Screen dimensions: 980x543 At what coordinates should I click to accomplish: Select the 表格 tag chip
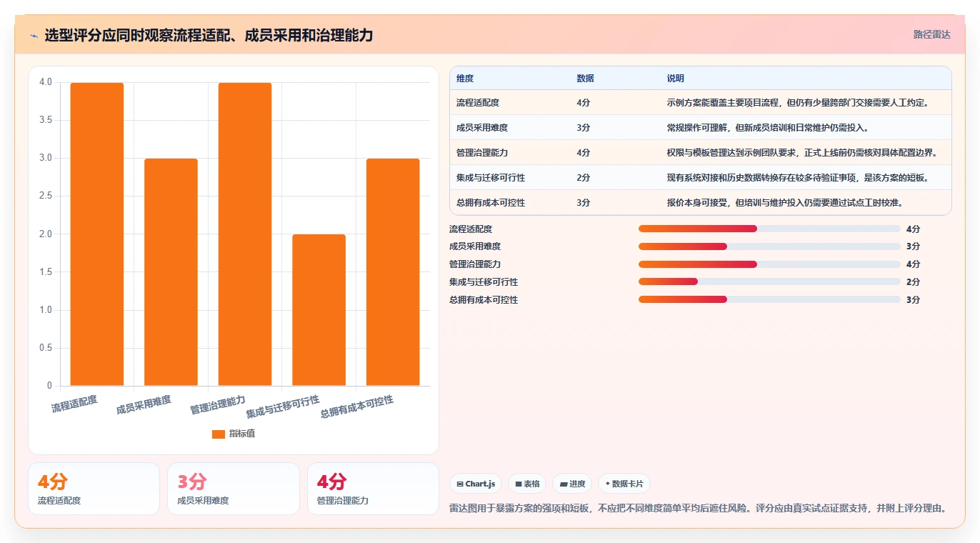point(527,484)
